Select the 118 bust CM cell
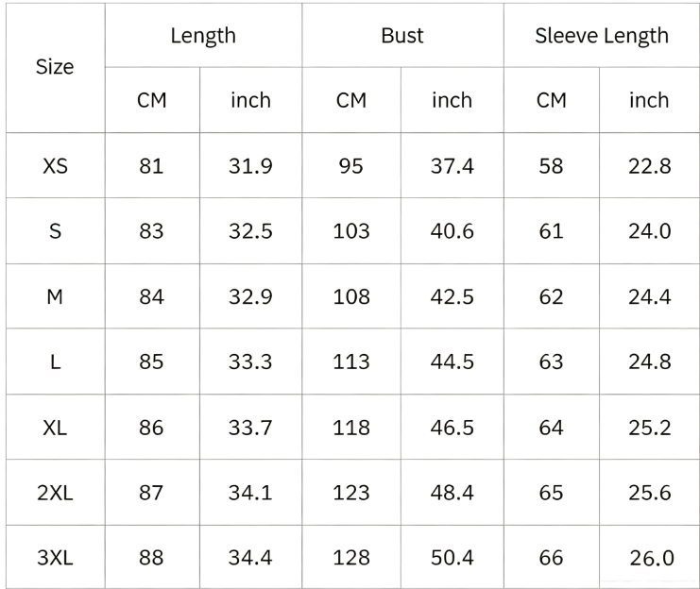700x589 pixels. pyautogui.click(x=351, y=428)
